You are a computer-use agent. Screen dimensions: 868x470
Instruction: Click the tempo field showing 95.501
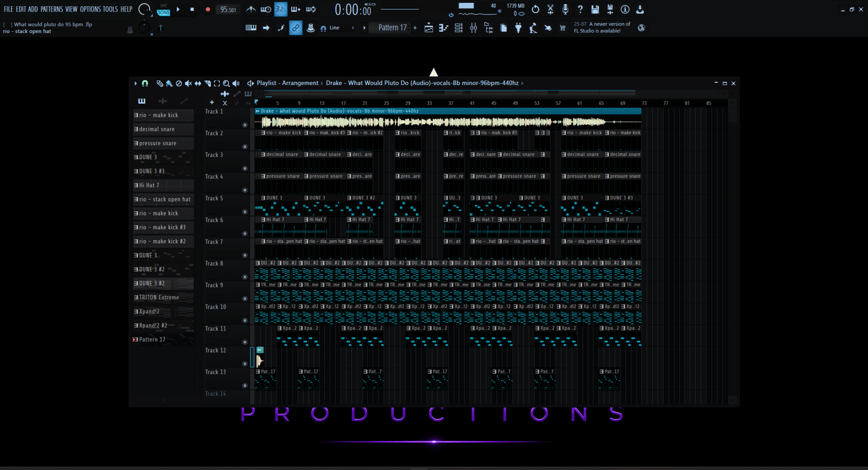coord(229,10)
